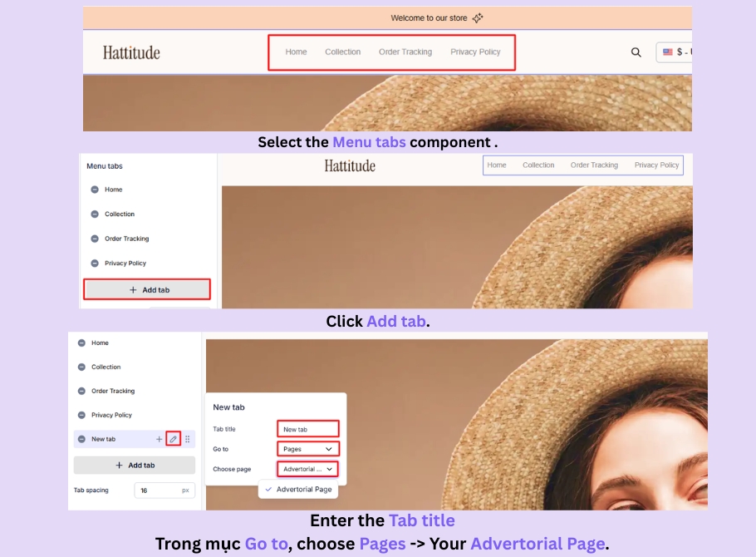This screenshot has height=557, width=756.
Task: Click the sparkle icon beside Welcome to our store
Action: [x=476, y=17]
